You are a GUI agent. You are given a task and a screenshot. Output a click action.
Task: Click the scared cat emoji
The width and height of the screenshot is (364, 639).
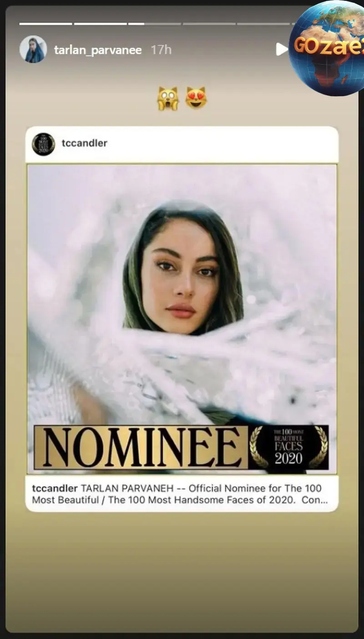pyautogui.click(x=167, y=98)
